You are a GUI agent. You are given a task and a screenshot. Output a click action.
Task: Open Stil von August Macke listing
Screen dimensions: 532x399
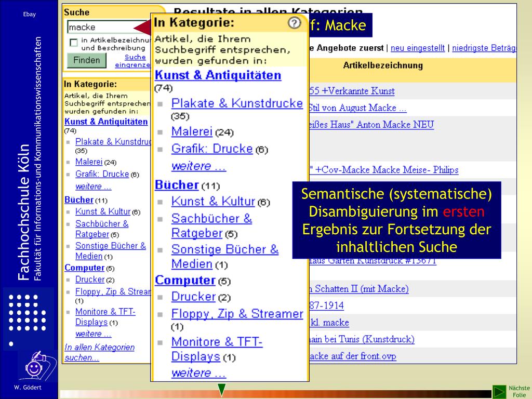[x=357, y=108]
